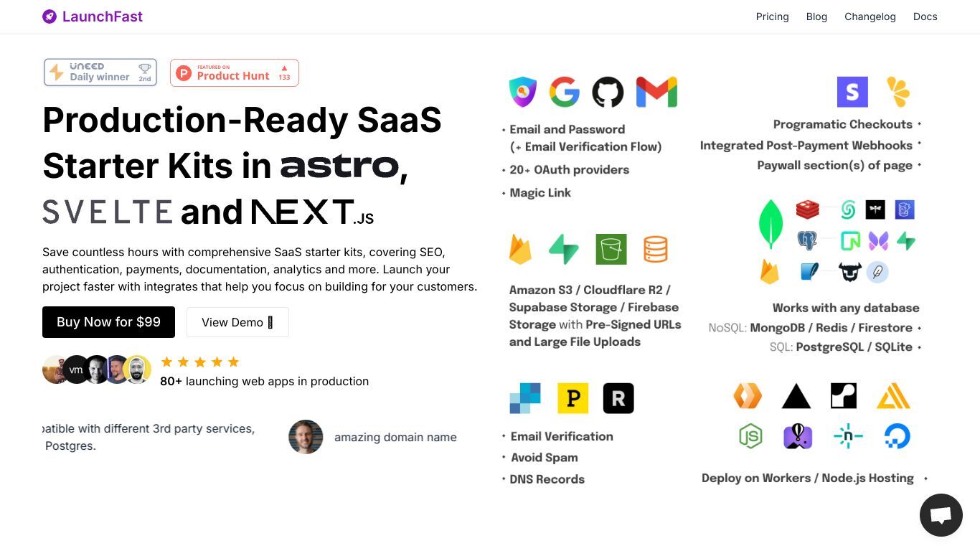Click '20+ OAuth providers' bullet

coord(570,169)
